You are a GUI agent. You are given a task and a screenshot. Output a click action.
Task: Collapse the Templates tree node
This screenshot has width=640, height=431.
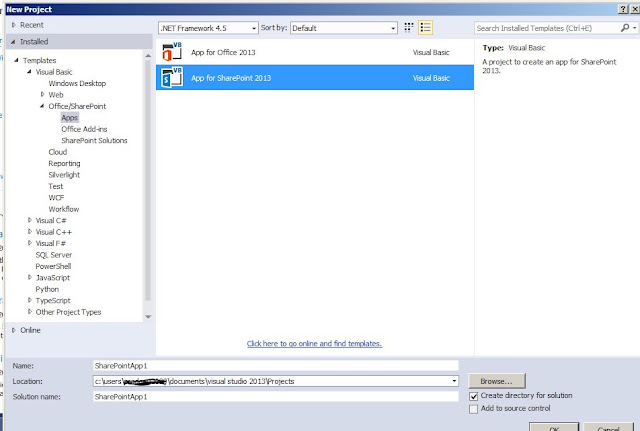(16, 60)
